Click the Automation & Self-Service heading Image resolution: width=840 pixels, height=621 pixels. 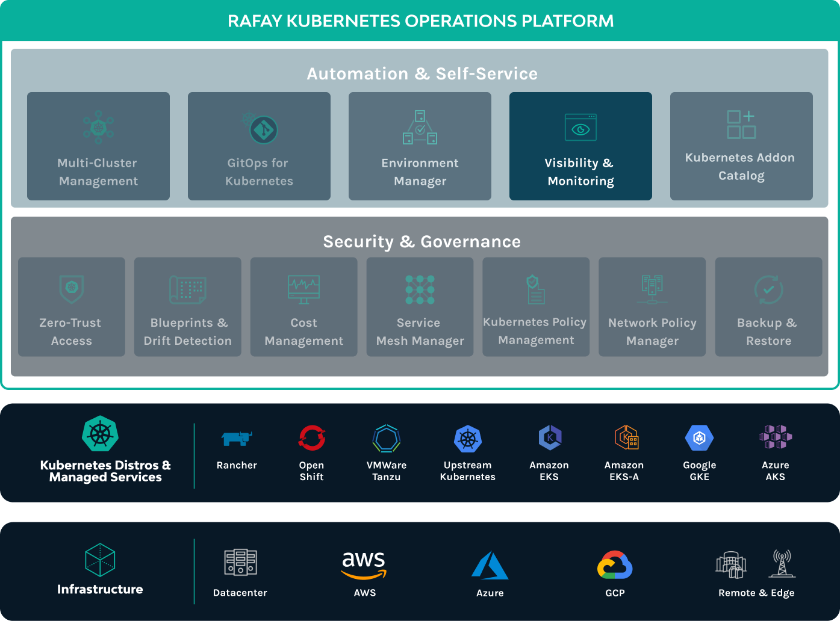(422, 73)
